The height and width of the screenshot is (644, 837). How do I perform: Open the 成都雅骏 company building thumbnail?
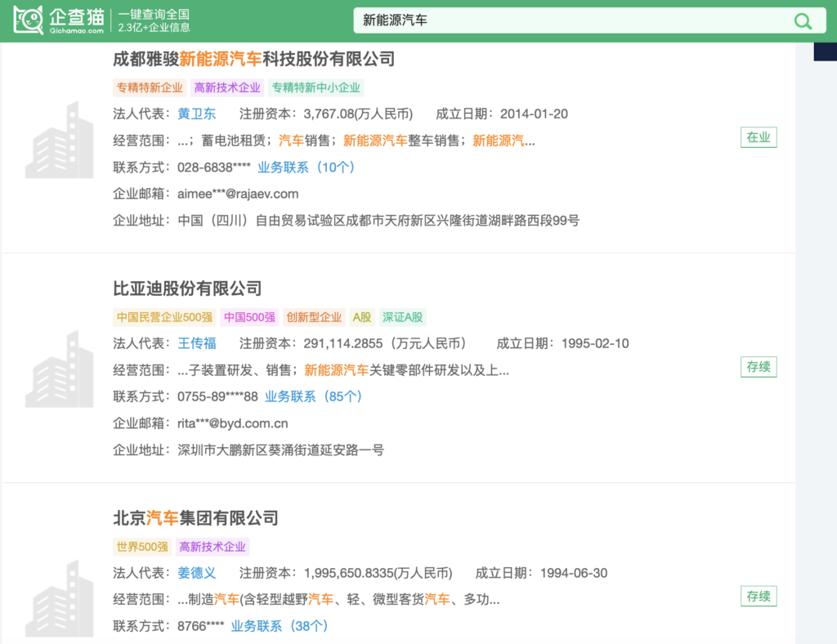[59, 141]
